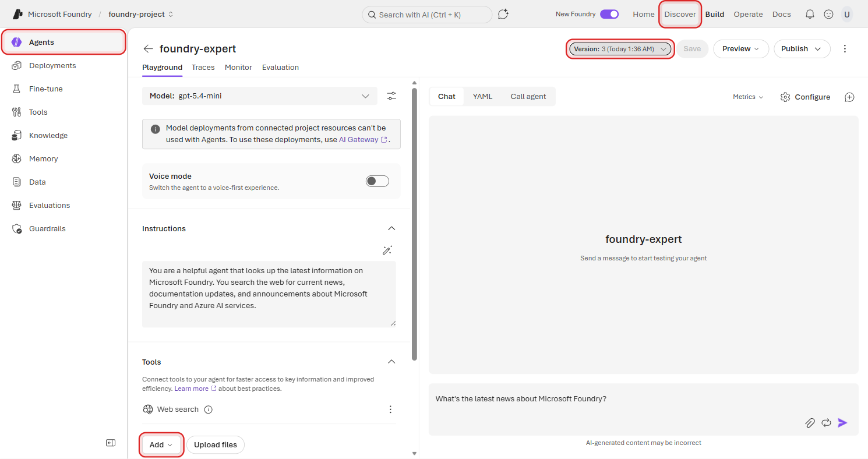Open Deployments in the sidebar

point(64,66)
